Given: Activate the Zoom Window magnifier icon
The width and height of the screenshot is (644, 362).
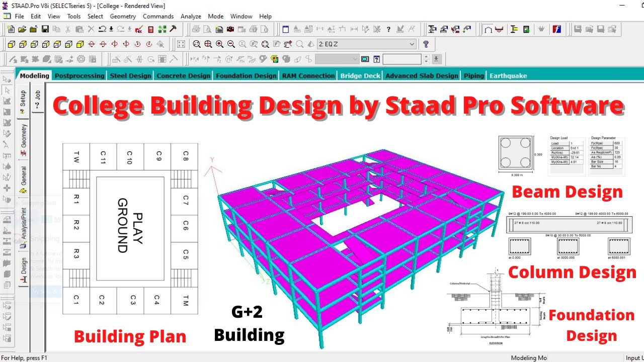Looking at the screenshot, I should click(x=196, y=44).
